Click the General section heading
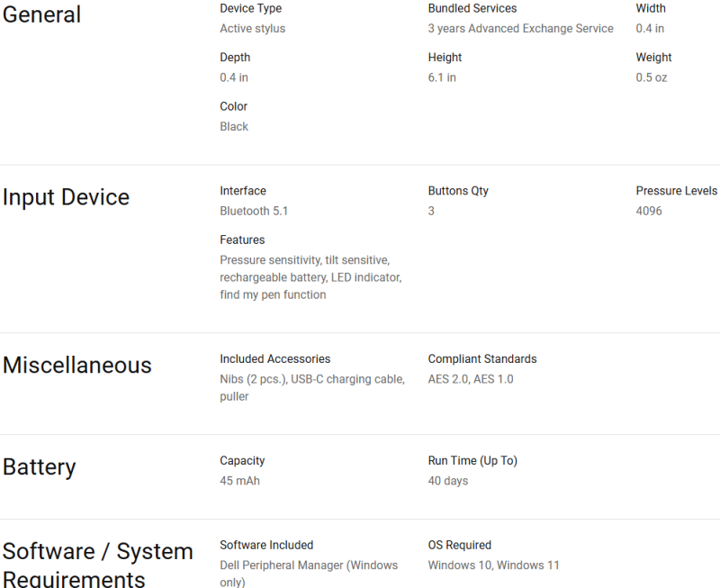Screen dimensions: 720x588 pos(41,14)
